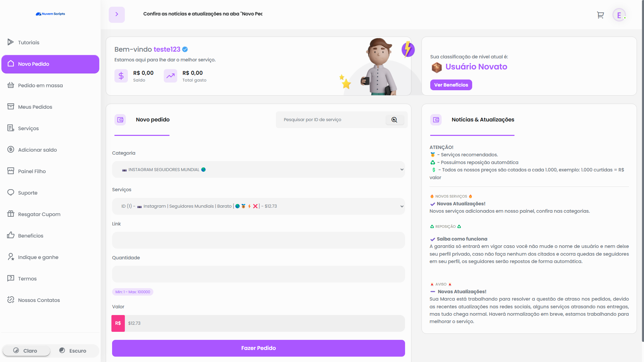The image size is (644, 362).
Task: Click the Total gasto trend chart icon
Action: pos(170,76)
